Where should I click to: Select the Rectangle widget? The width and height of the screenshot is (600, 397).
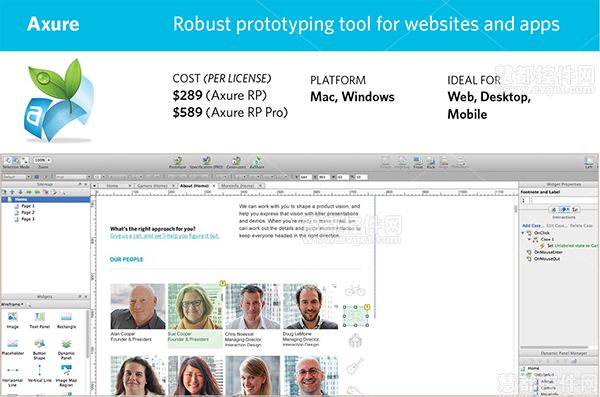tap(66, 320)
